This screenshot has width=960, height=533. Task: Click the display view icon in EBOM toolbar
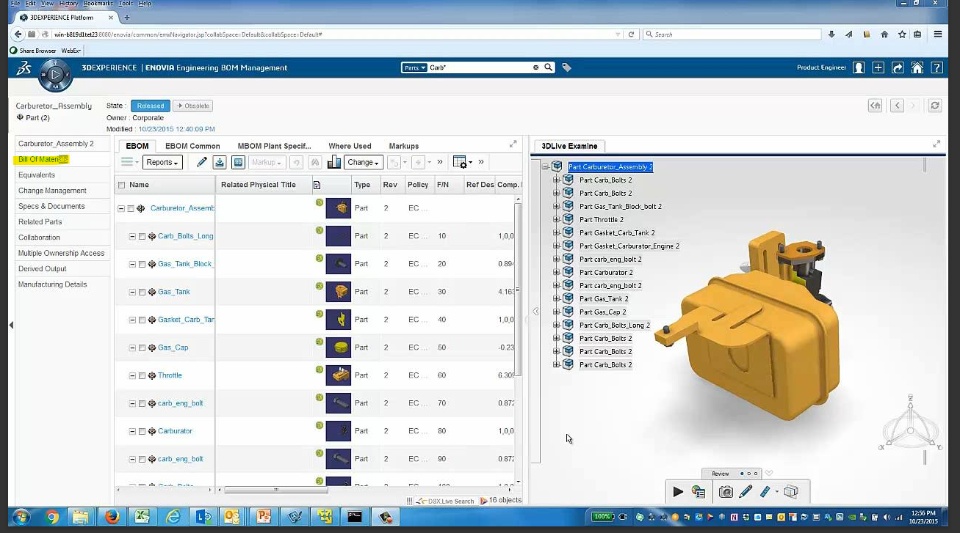click(238, 162)
